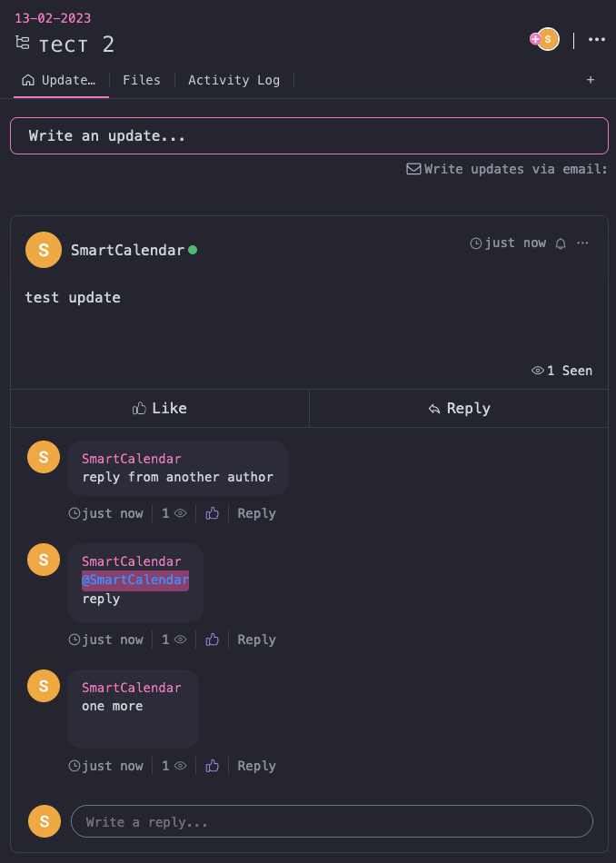Viewport: 616px width, 863px height.
Task: Open the item options three-dot menu at top
Action: pyautogui.click(x=597, y=40)
